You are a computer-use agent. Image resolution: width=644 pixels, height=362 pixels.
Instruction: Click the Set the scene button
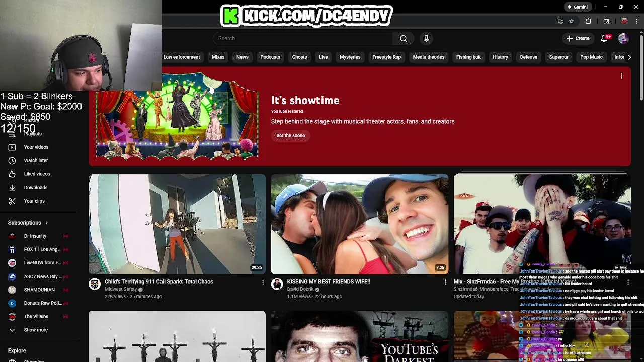coord(290,135)
